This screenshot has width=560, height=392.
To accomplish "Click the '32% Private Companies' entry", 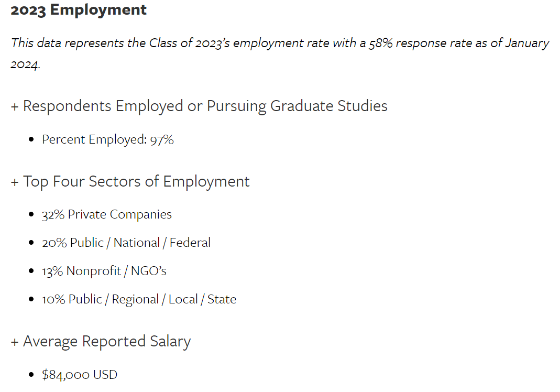I will coord(107,214).
